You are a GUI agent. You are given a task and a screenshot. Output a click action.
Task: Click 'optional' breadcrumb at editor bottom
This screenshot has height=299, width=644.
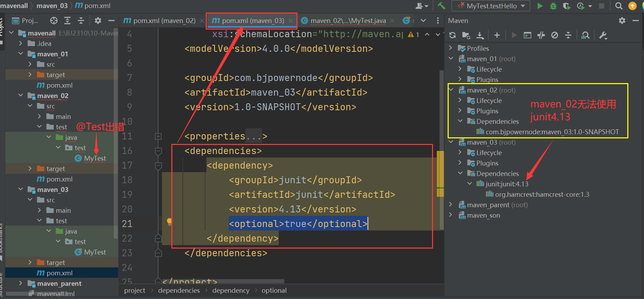point(274,290)
